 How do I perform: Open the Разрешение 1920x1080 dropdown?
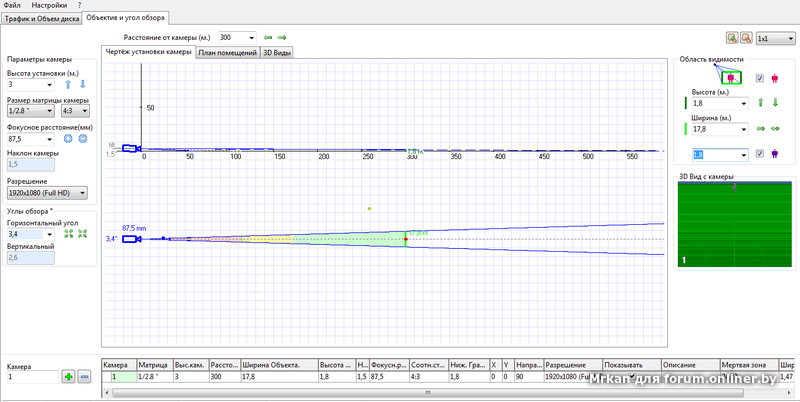[x=47, y=193]
